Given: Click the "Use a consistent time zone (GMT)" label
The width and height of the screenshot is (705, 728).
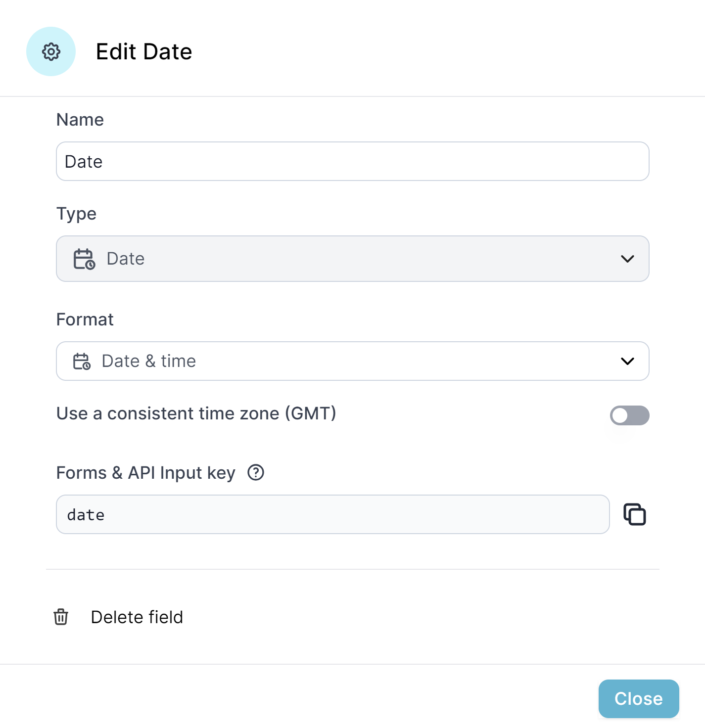Looking at the screenshot, I should tap(196, 413).
